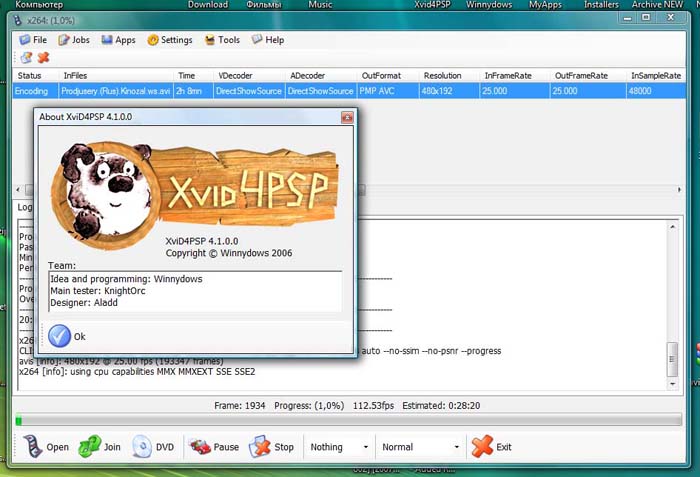Open the Jobs menu
Image resolution: width=700 pixels, height=477 pixels.
click(x=74, y=40)
